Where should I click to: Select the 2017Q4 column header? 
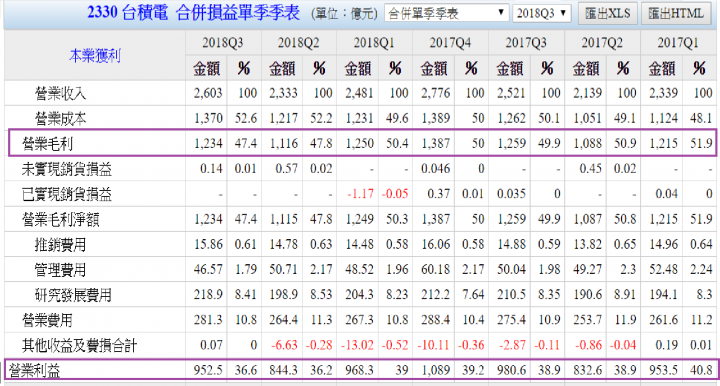(x=450, y=43)
